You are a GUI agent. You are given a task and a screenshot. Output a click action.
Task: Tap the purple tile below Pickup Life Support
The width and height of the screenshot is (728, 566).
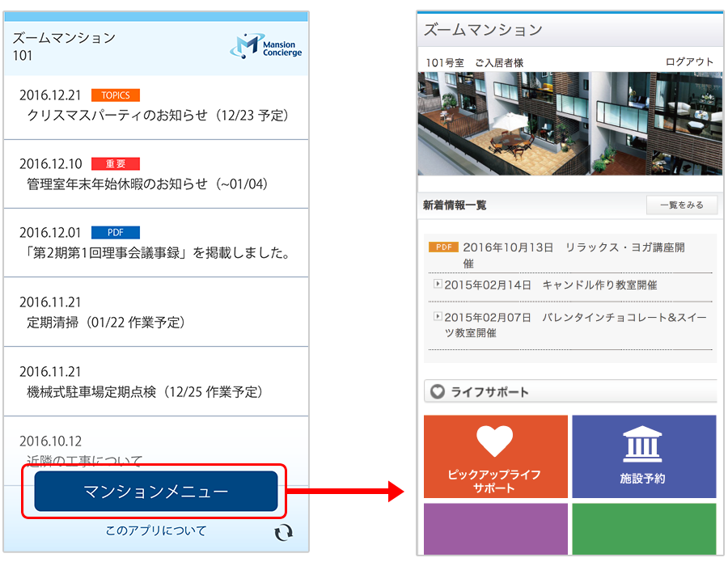pos(495,528)
